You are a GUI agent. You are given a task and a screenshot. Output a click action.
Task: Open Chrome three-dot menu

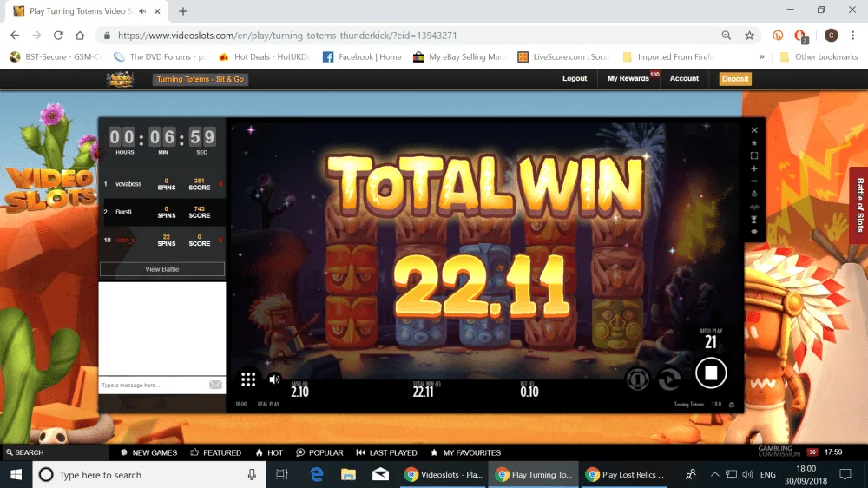coord(853,36)
